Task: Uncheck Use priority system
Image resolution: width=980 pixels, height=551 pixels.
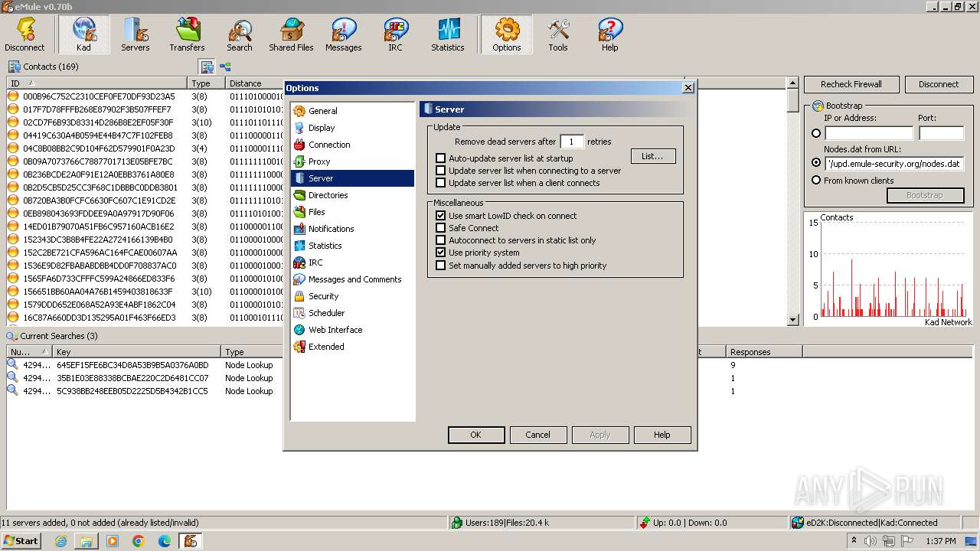Action: 440,253
